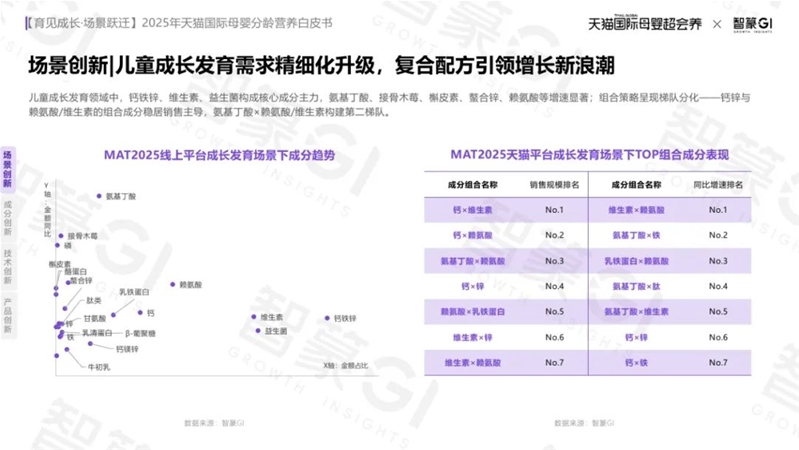Click the report title 2025年天猫国际母婴分龄营养白皮书
The width and height of the screenshot is (799, 450).
pos(237,23)
